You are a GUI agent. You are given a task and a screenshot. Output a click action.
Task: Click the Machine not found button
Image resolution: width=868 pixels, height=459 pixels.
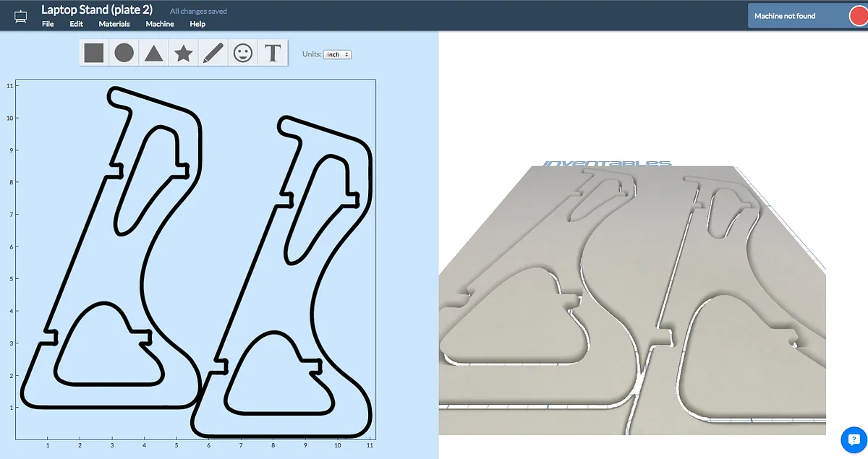(785, 16)
